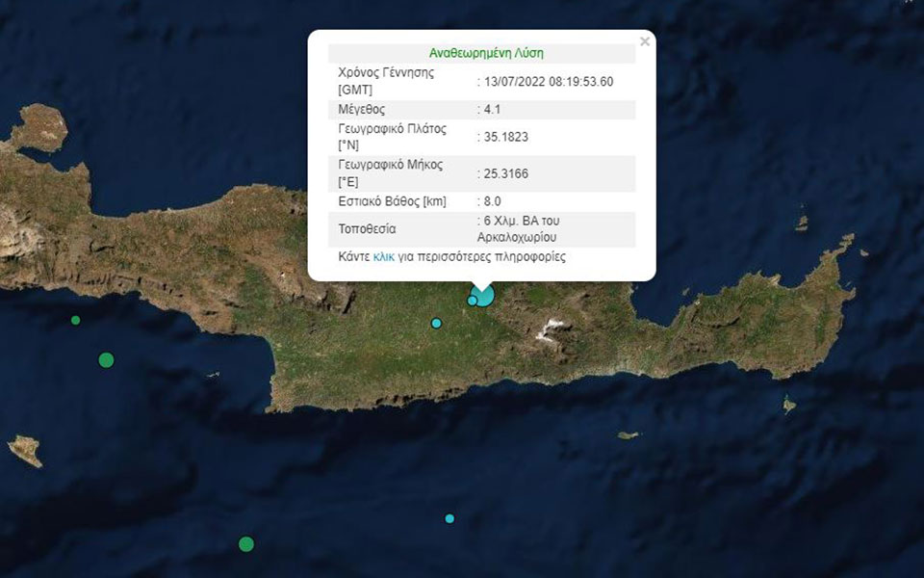924x578 pixels.
Task: Dismiss the earthquake info popup
Action: [643, 41]
